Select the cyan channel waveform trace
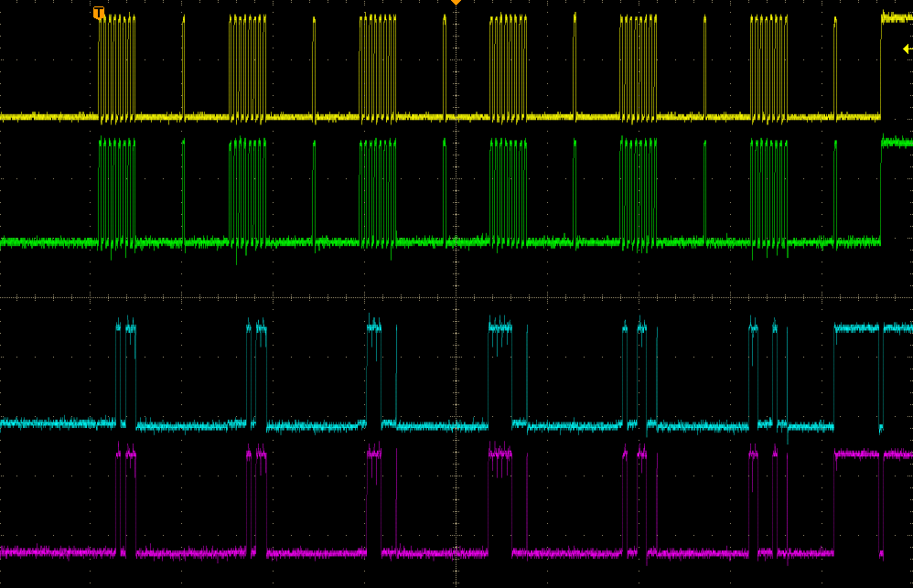Image resolution: width=913 pixels, height=588 pixels. pyautogui.click(x=456, y=379)
